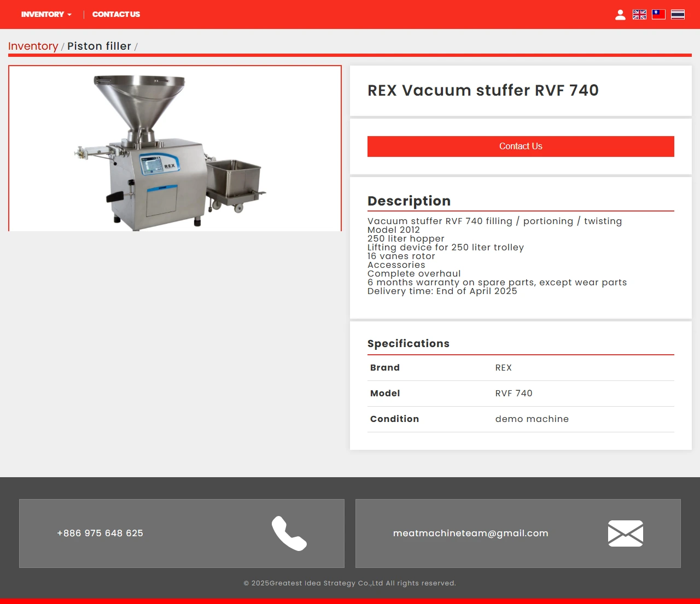The height and width of the screenshot is (604, 700).
Task: Select the line 'Accessories' in description
Action: 396,265
